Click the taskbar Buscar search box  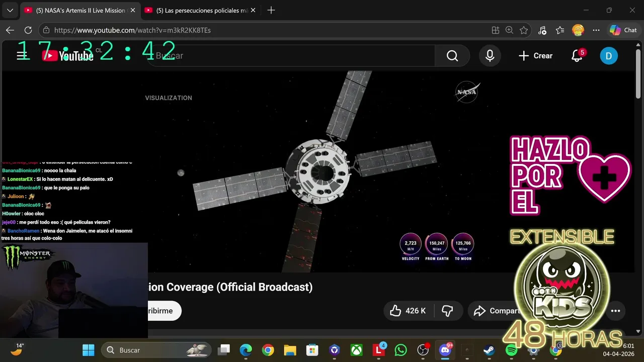pyautogui.click(x=156, y=350)
